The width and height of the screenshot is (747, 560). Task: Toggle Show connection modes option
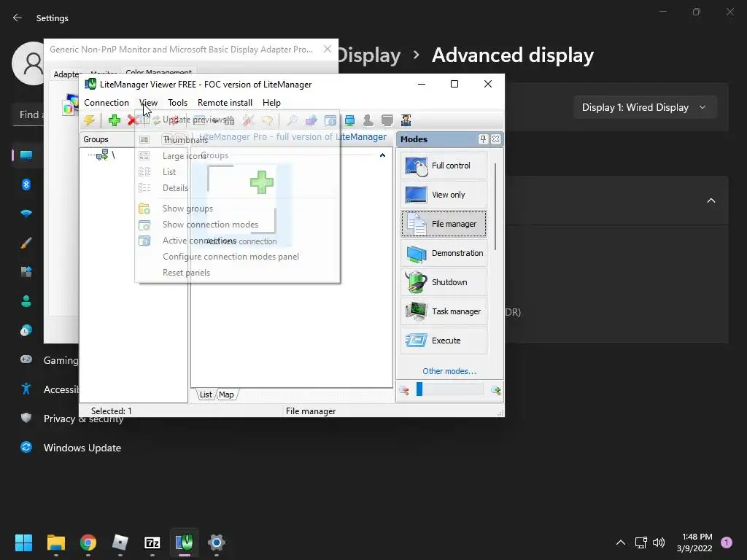(237, 225)
